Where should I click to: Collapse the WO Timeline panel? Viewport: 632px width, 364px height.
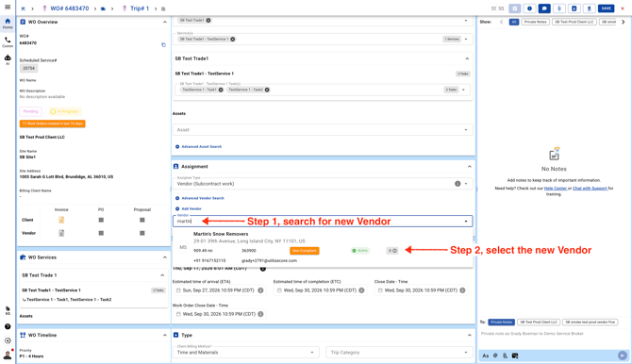tap(164, 335)
